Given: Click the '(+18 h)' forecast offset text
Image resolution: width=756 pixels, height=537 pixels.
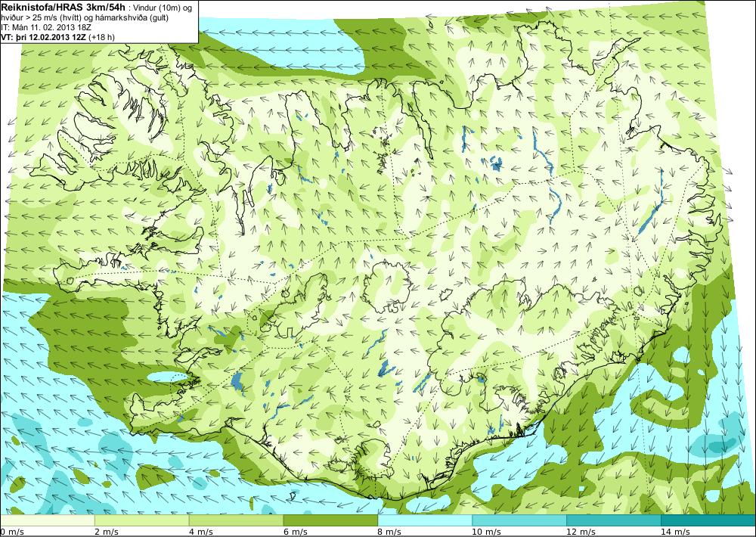Looking at the screenshot, I should [102, 37].
